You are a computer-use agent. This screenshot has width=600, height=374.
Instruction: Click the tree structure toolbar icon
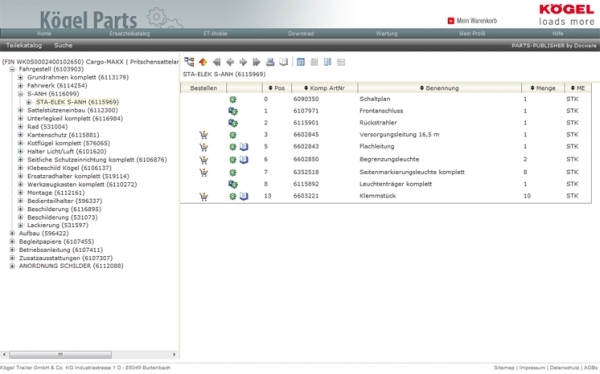[x=189, y=62]
